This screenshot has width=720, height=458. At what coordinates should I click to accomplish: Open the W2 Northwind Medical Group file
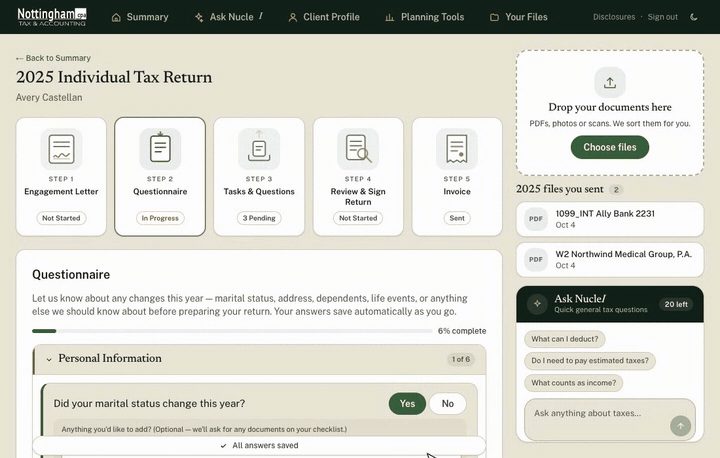pyautogui.click(x=610, y=260)
